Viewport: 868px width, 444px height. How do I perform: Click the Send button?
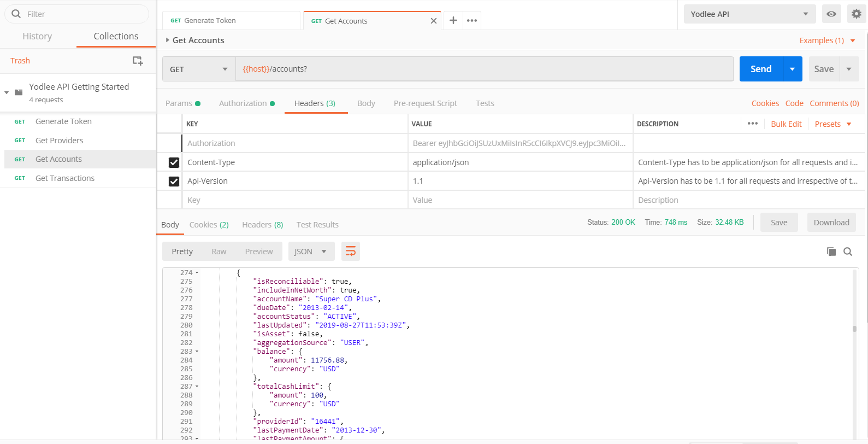[x=761, y=69]
